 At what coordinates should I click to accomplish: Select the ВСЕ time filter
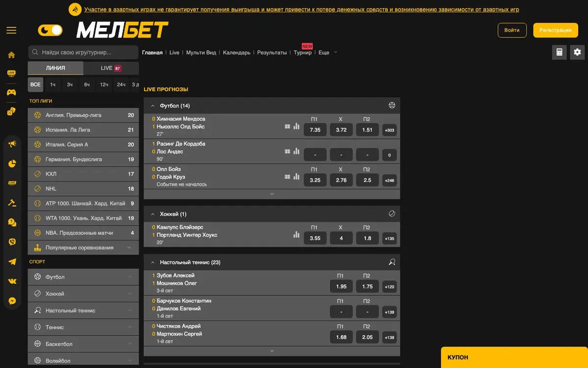[x=35, y=85]
